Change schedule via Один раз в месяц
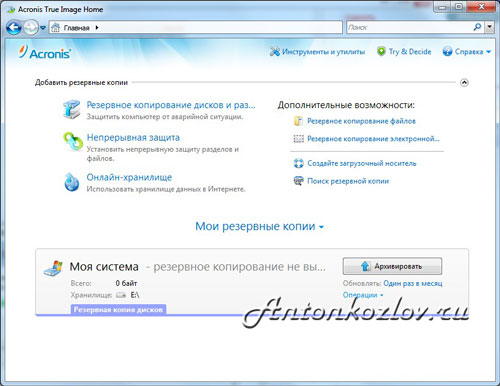Viewport: 500px width, 386px height. tap(413, 283)
